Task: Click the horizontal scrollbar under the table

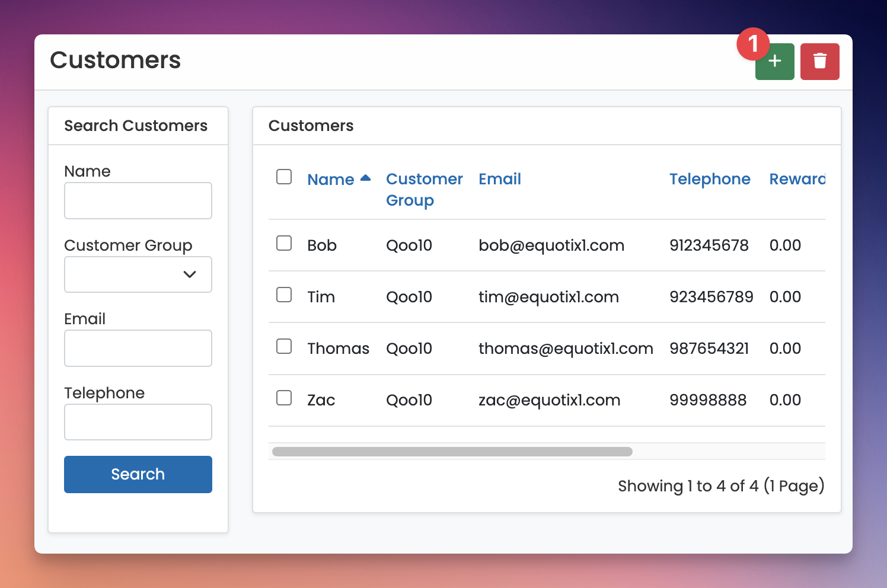Action: 452,452
